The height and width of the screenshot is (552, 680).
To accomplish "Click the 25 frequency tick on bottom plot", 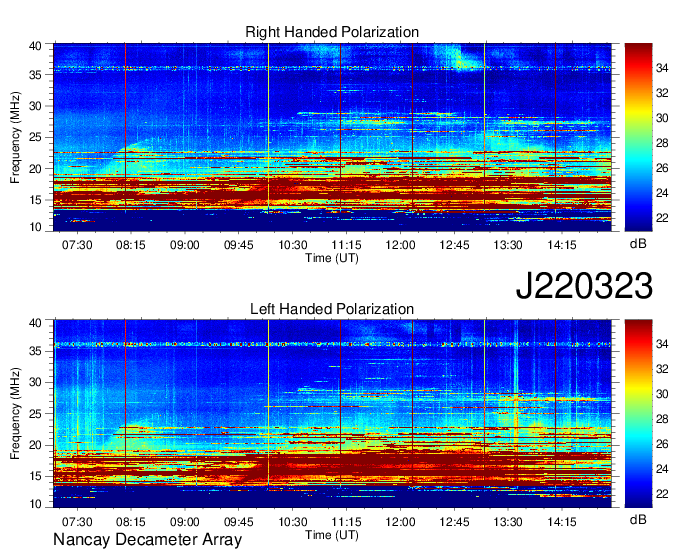I will point(35,414).
